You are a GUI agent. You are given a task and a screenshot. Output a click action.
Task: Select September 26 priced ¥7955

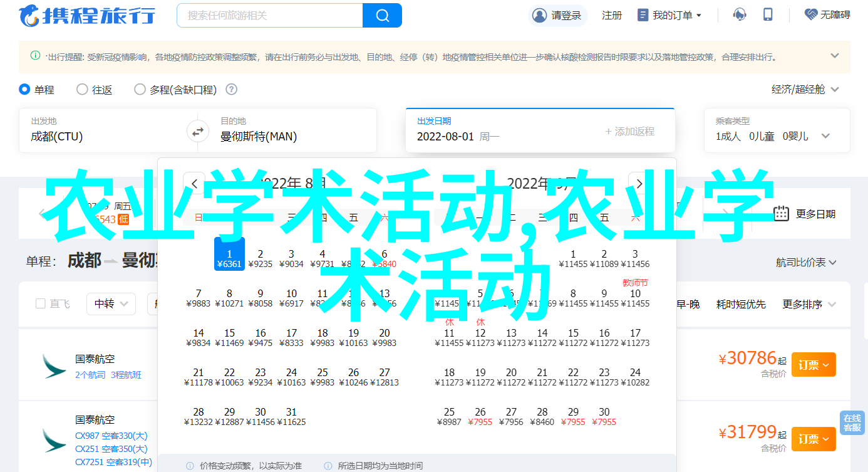click(x=480, y=417)
